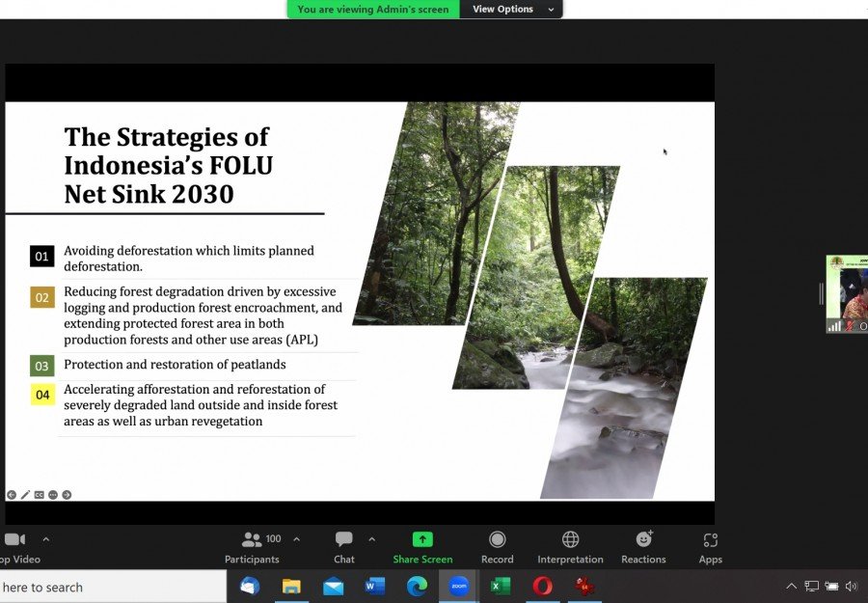The image size is (868, 603).
Task: Toggle slide subtitles CC icon
Action: (x=40, y=495)
